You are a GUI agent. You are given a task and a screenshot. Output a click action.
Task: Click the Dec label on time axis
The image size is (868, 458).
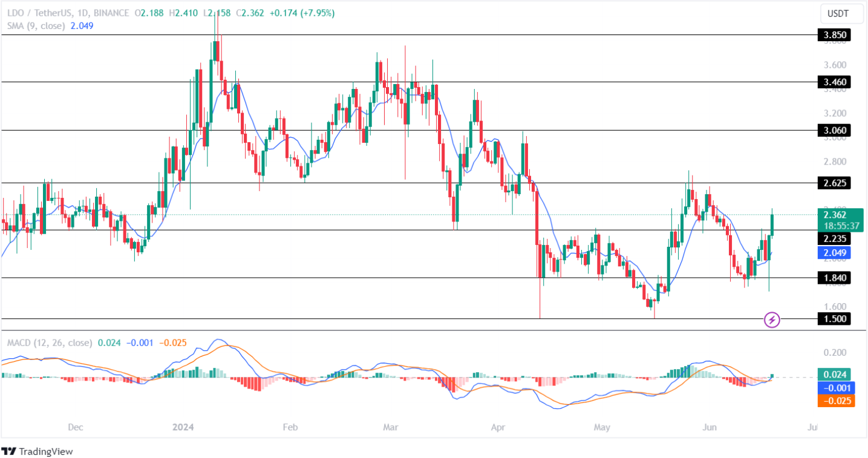(x=75, y=427)
